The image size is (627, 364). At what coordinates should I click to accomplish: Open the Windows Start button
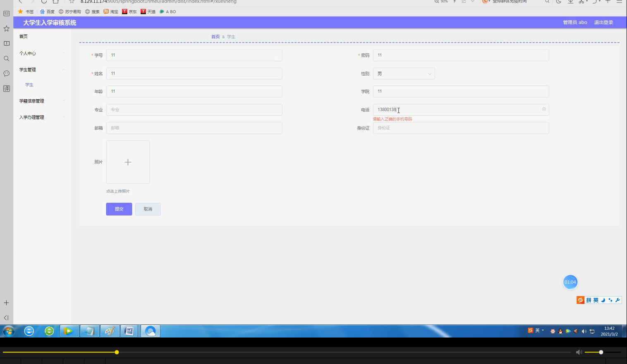(x=9, y=331)
